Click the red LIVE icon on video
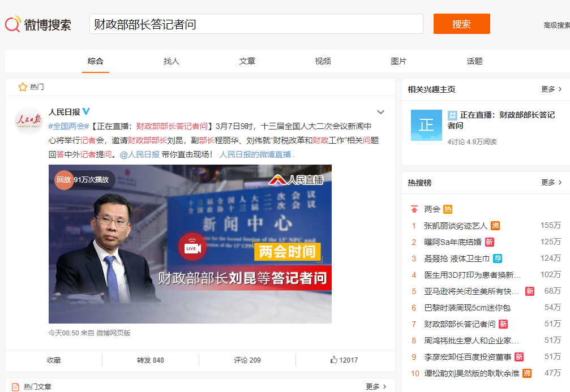The height and width of the screenshot is (392, 570). point(192,247)
